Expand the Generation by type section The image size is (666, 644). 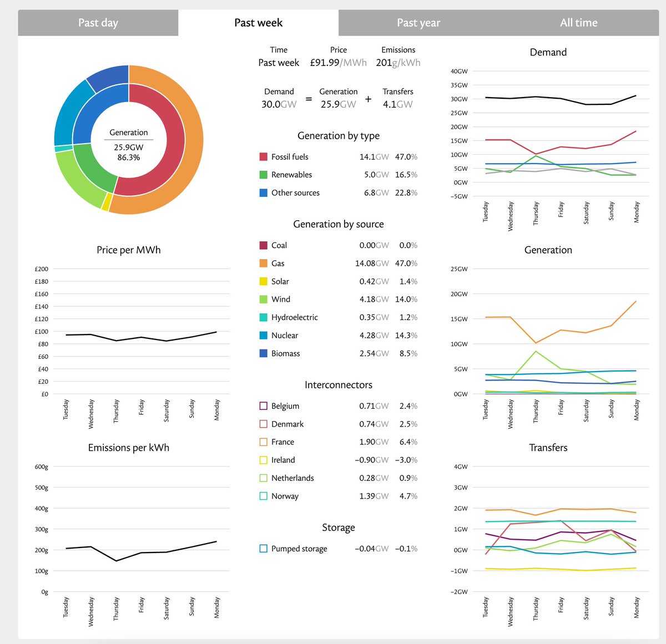(x=339, y=135)
